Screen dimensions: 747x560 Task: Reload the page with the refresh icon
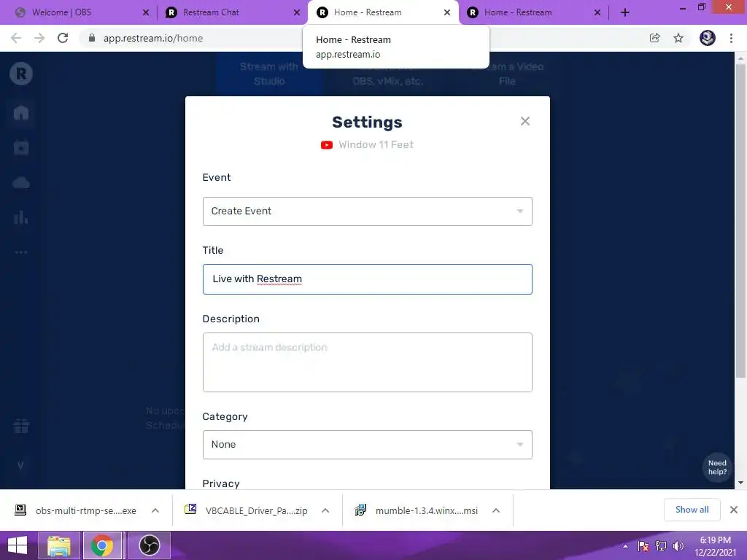[x=63, y=38]
